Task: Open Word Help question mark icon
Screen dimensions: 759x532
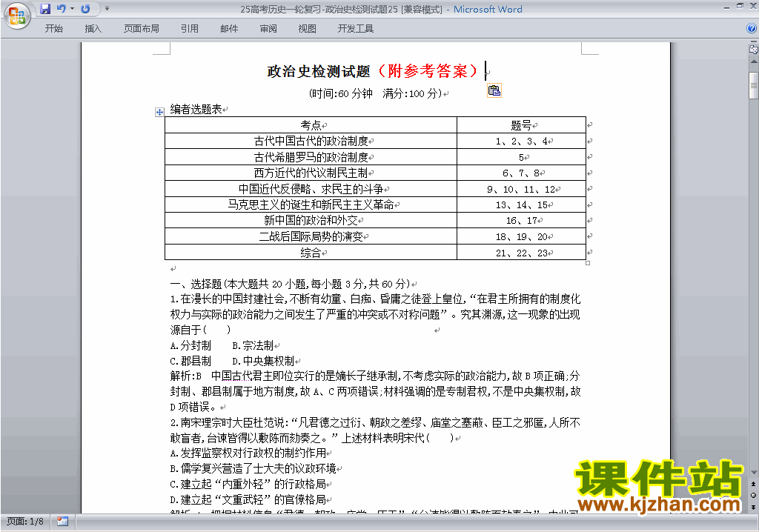Action: pyautogui.click(x=752, y=29)
